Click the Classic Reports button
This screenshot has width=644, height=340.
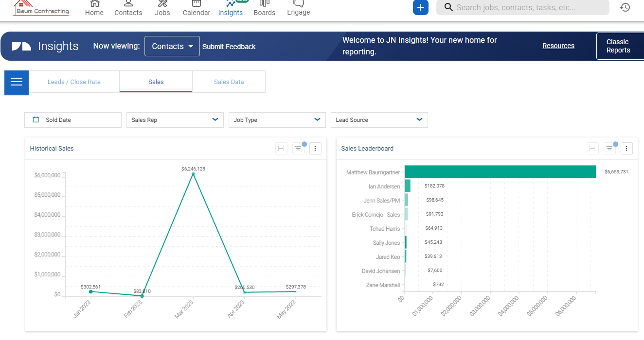point(618,46)
